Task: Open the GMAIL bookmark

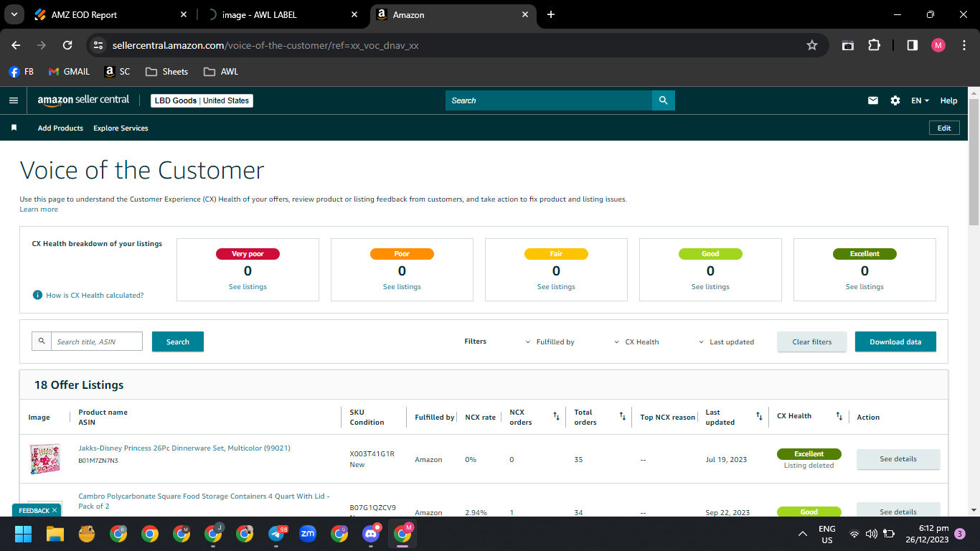Action: point(69,72)
